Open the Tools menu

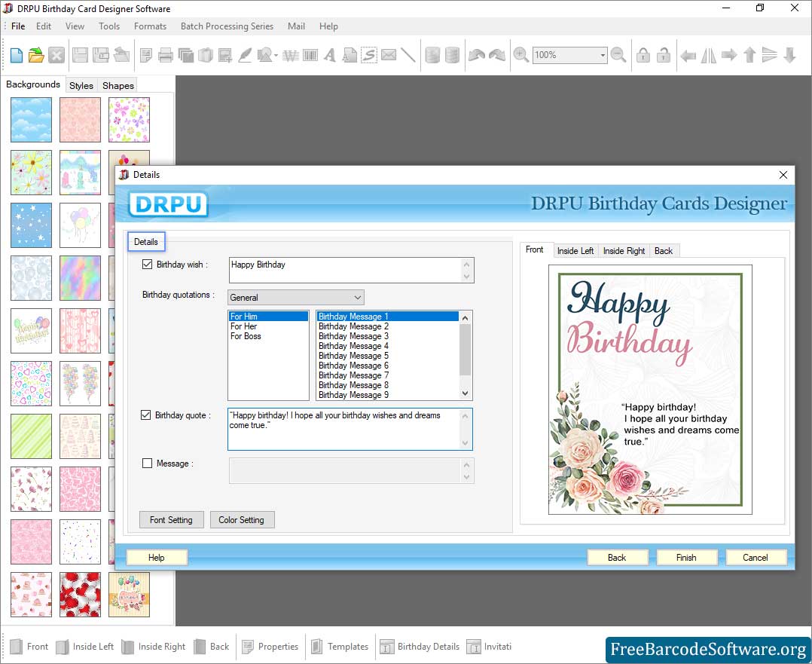click(109, 26)
